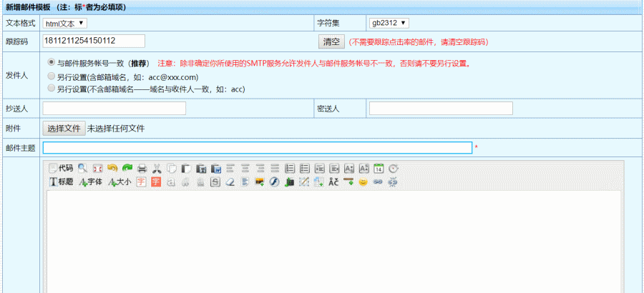Image resolution: width=644 pixels, height=293 pixels.
Task: Click the red text color 字 icon
Action: 141,182
